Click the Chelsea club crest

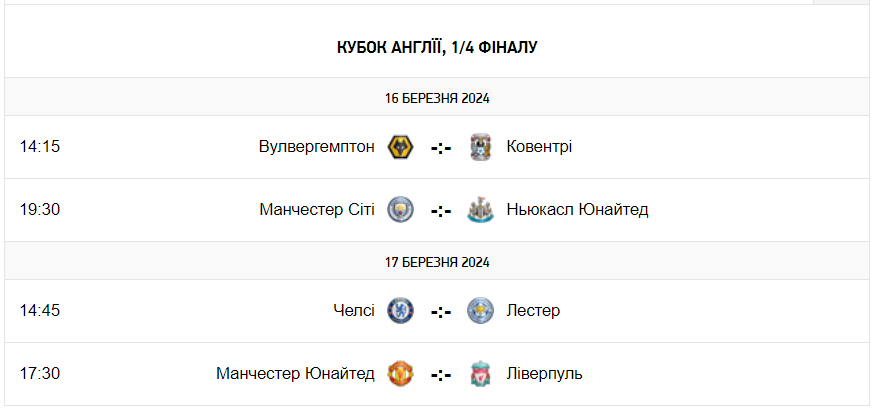401,310
